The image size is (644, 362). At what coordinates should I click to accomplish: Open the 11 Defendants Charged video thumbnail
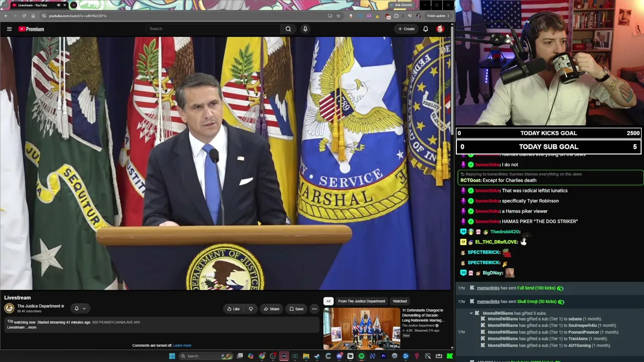(362, 328)
